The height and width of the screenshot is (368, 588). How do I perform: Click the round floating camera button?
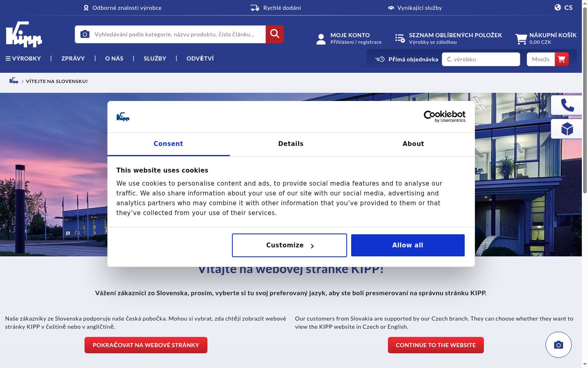[559, 345]
